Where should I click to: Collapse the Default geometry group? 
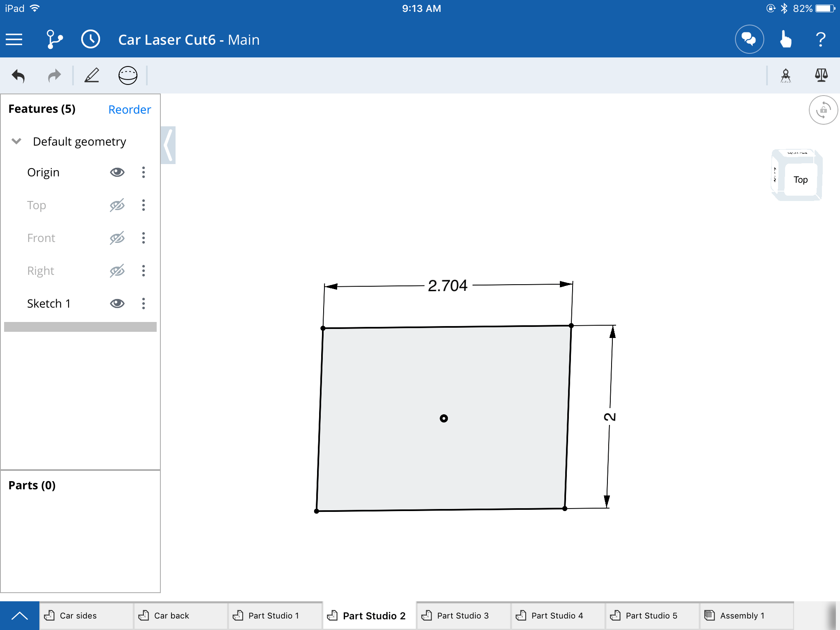pos(16,142)
